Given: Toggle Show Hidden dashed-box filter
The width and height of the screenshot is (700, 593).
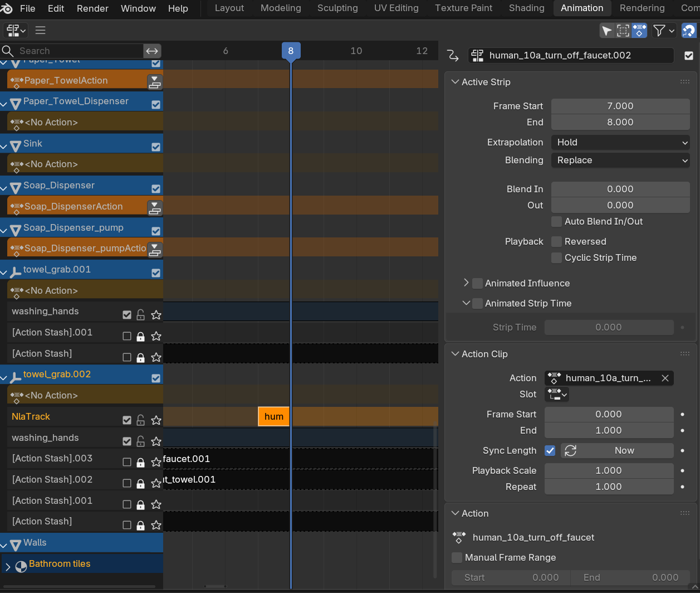Looking at the screenshot, I should 623,30.
